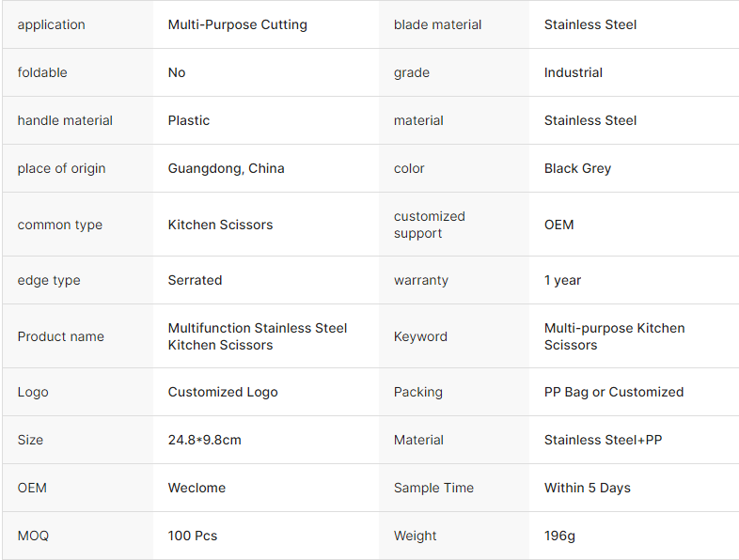Click 'Multifunction Stainless Steel Kitchen Scissors' product name

(x=257, y=336)
